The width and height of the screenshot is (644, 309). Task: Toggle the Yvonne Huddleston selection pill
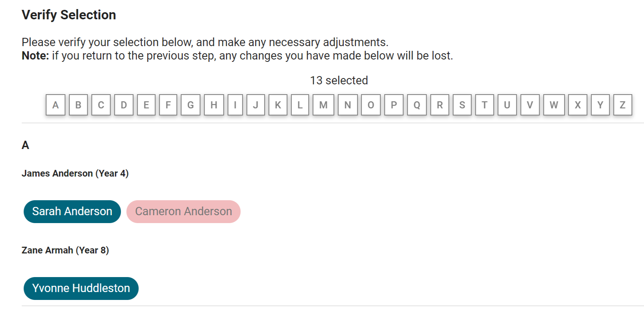click(x=81, y=289)
